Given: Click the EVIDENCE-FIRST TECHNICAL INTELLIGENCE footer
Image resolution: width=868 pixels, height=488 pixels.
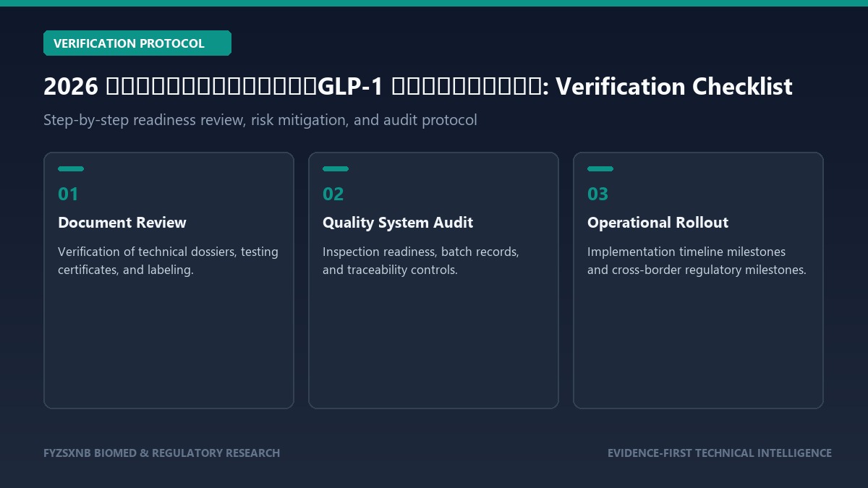Looking at the screenshot, I should point(720,453).
